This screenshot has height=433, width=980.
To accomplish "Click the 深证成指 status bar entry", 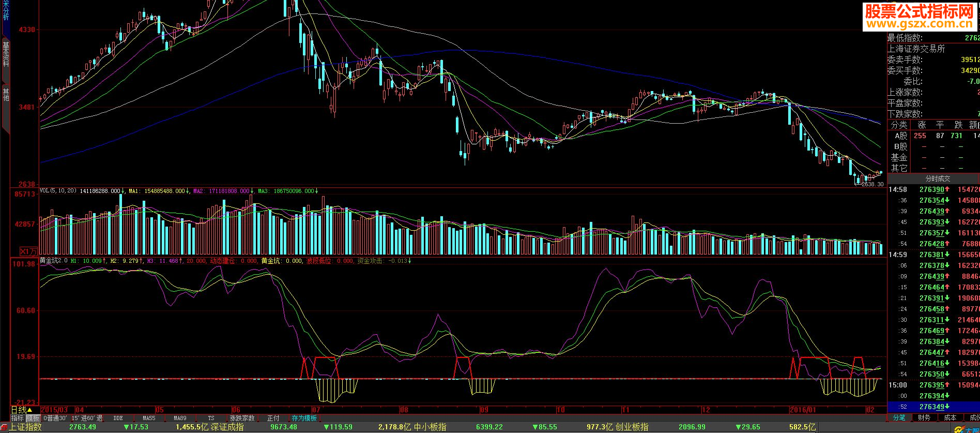I will 227,427.
